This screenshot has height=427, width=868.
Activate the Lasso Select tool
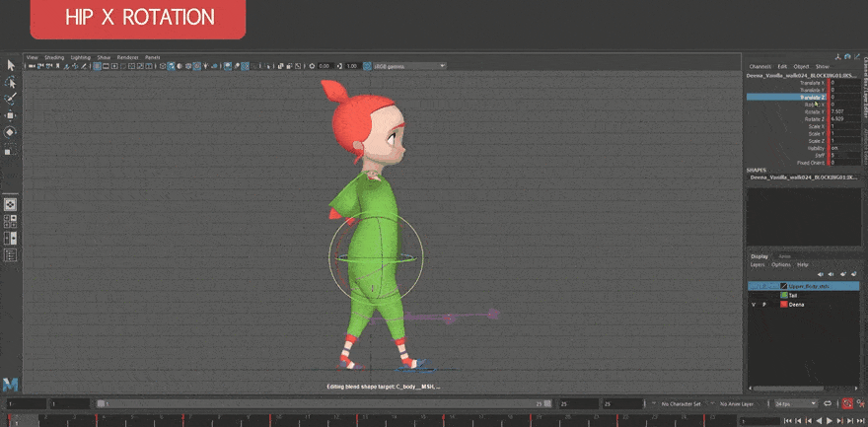pyautogui.click(x=11, y=82)
